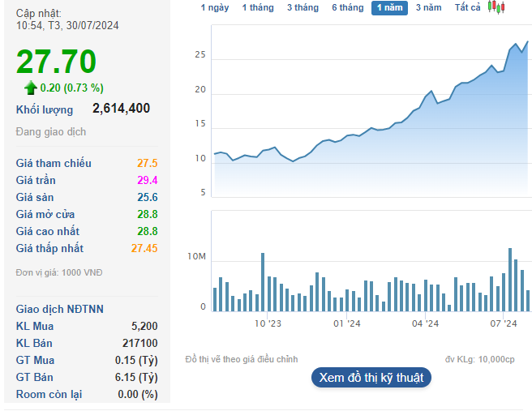Screen dimensions: 532x411
Task: Display "Tất cả" full history range
Action: tap(467, 7)
